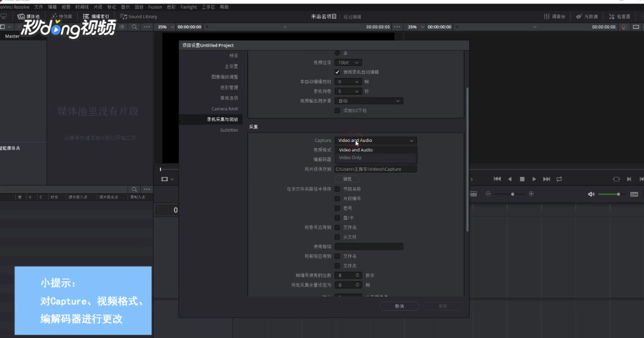Toggle the 使用录机自动编辑 checkbox
Screen dimensions: 644x338
click(337, 72)
